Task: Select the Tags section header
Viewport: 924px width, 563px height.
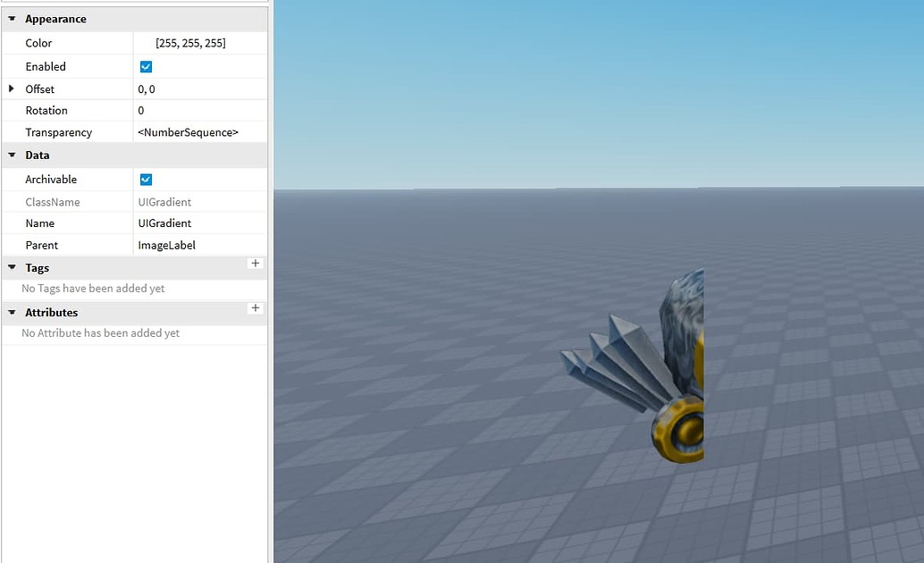Action: [37, 267]
